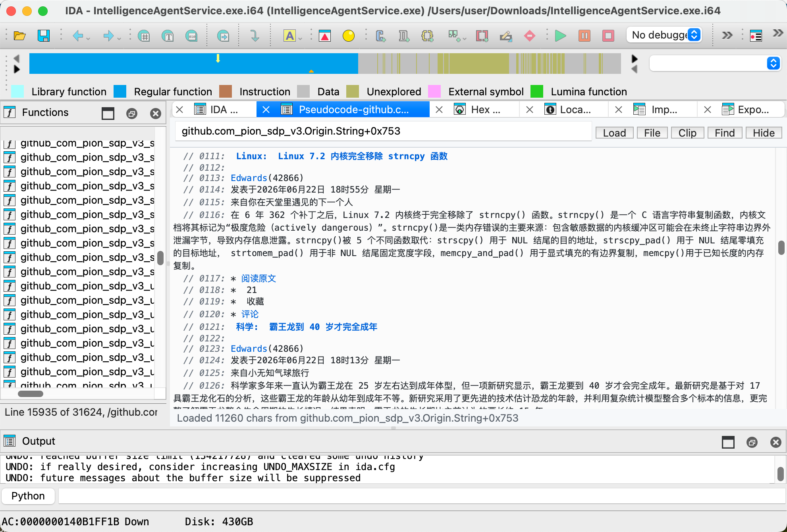Screen dimensions: 787x532
Task: Open the 'Loca...' types tab
Action: pyautogui.click(x=569, y=110)
